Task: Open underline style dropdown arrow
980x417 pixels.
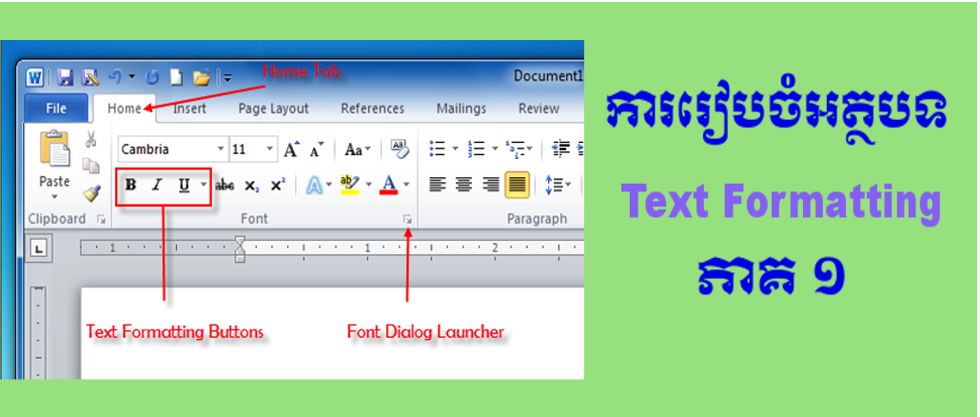Action: [x=203, y=185]
